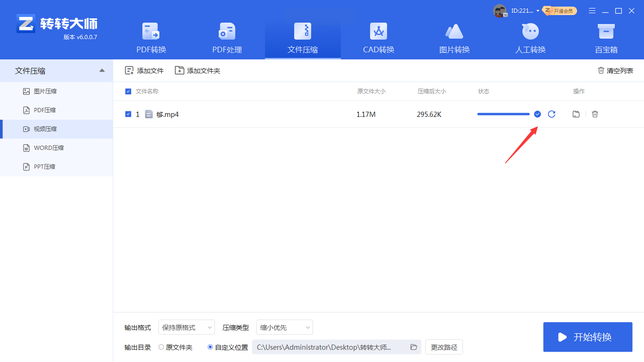
Task: Click the 原文件大小 column header
Action: coord(372,91)
